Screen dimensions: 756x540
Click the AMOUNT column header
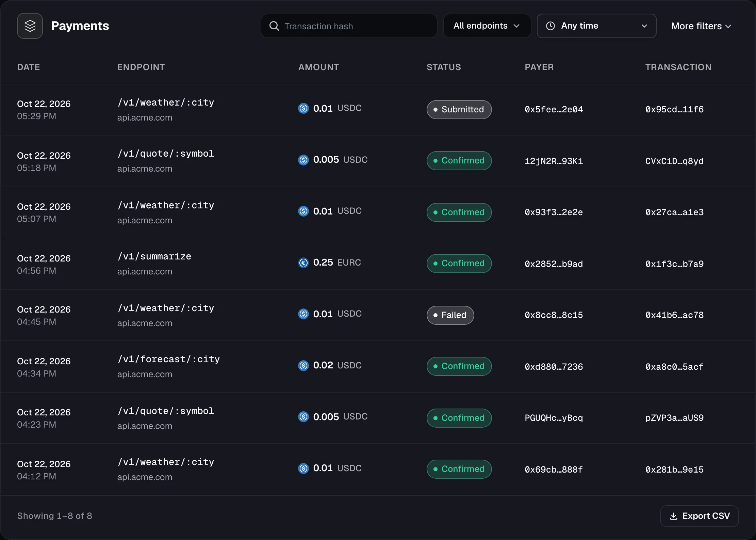point(318,67)
